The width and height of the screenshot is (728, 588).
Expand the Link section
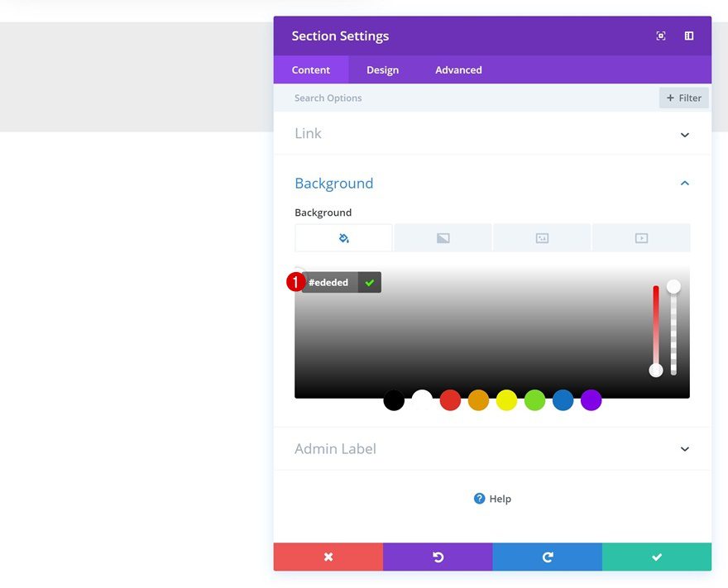point(684,134)
